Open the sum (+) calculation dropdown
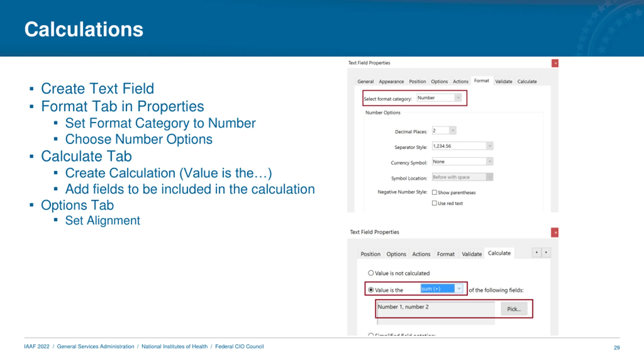This screenshot has height=362, width=644. pyautogui.click(x=442, y=289)
